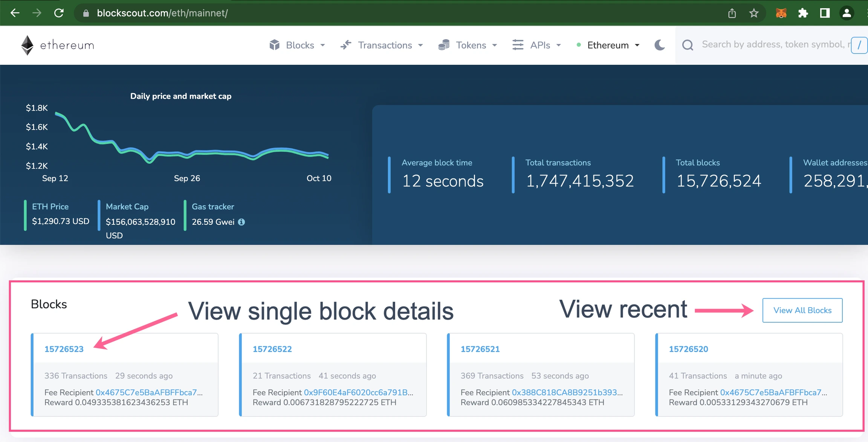The image size is (868, 442).
Task: Click the gas tracker info icon
Action: (241, 222)
